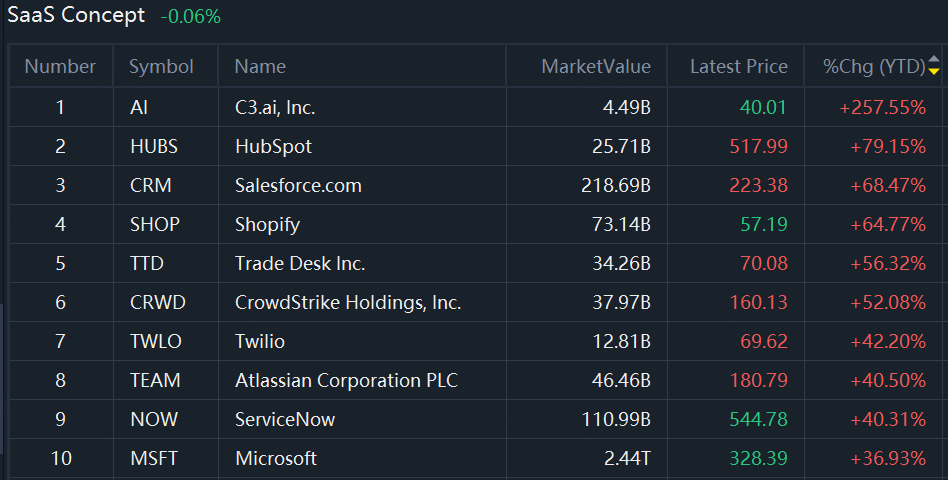This screenshot has width=948, height=480.
Task: Click the Number column header
Action: [60, 67]
